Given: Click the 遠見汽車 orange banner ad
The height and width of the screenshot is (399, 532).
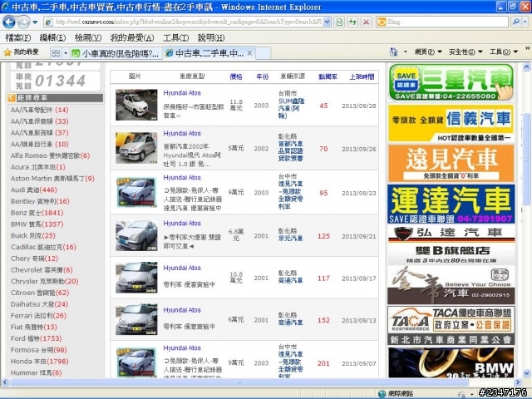Looking at the screenshot, I should [451, 163].
